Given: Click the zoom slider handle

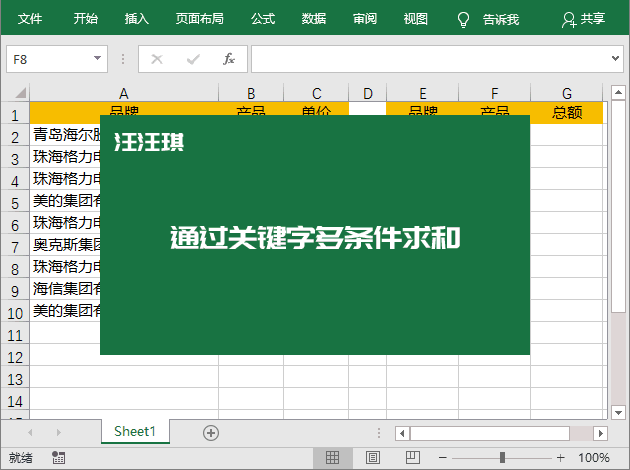Looking at the screenshot, I should [501, 457].
